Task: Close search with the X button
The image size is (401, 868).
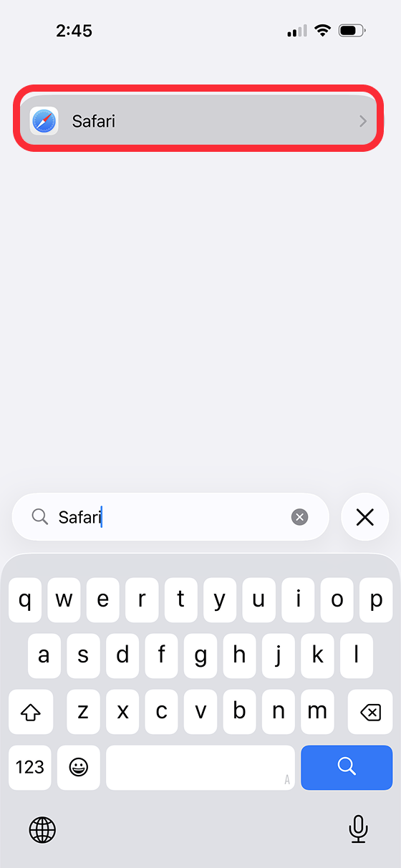Action: [365, 516]
